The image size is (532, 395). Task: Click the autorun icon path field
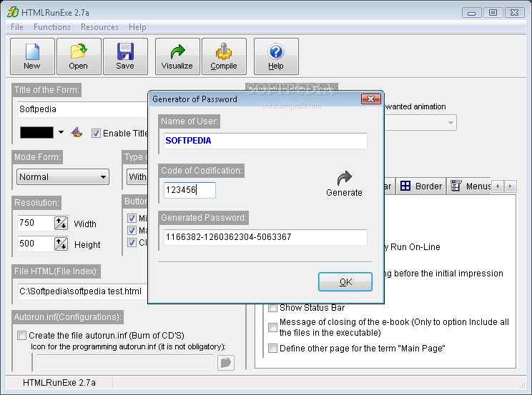tap(125, 362)
